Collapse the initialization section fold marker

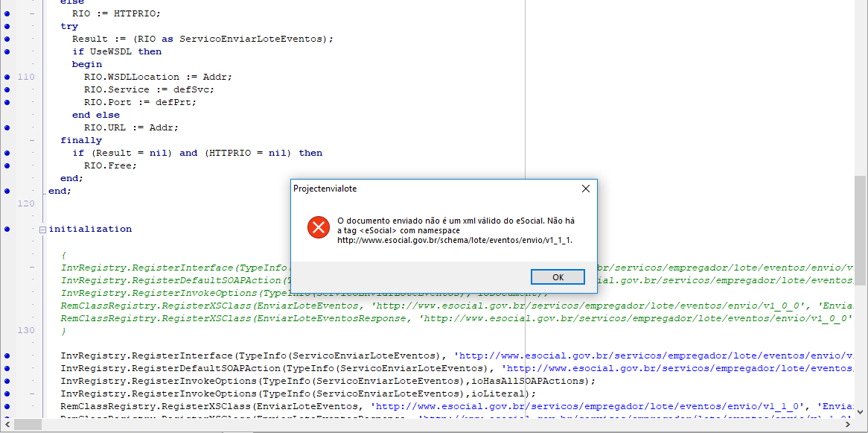42,230
